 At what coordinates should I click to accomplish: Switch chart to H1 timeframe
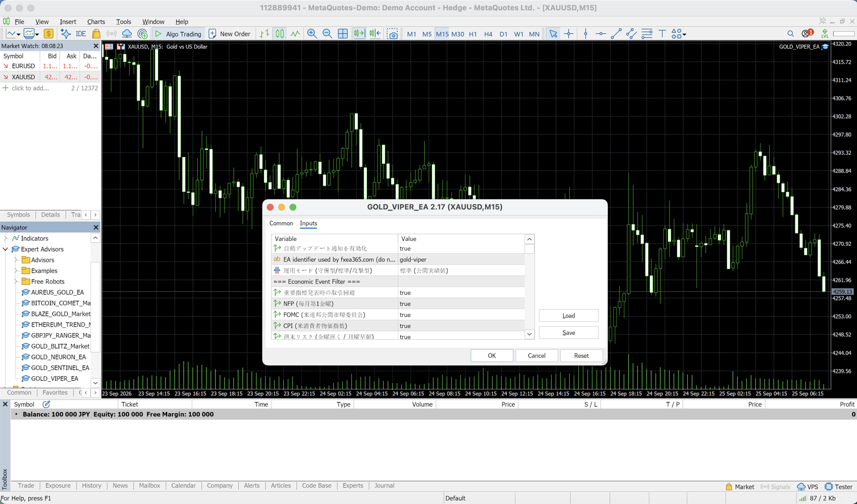(473, 34)
